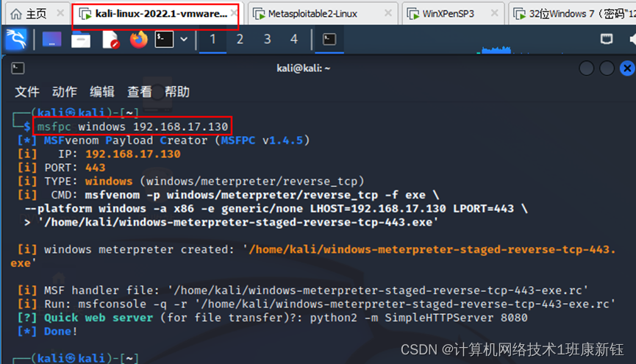Viewport: 636px width, 364px height.
Task: Launch Firefox from the Kali panel
Action: click(x=139, y=40)
